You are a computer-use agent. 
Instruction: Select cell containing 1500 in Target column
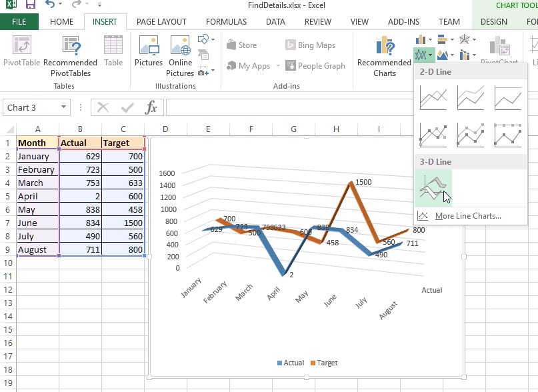pyautogui.click(x=123, y=223)
